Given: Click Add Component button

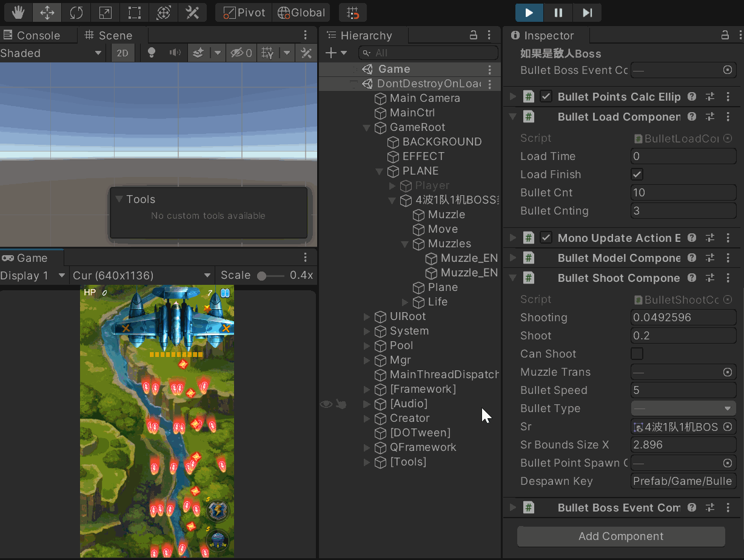Looking at the screenshot, I should (x=621, y=536).
